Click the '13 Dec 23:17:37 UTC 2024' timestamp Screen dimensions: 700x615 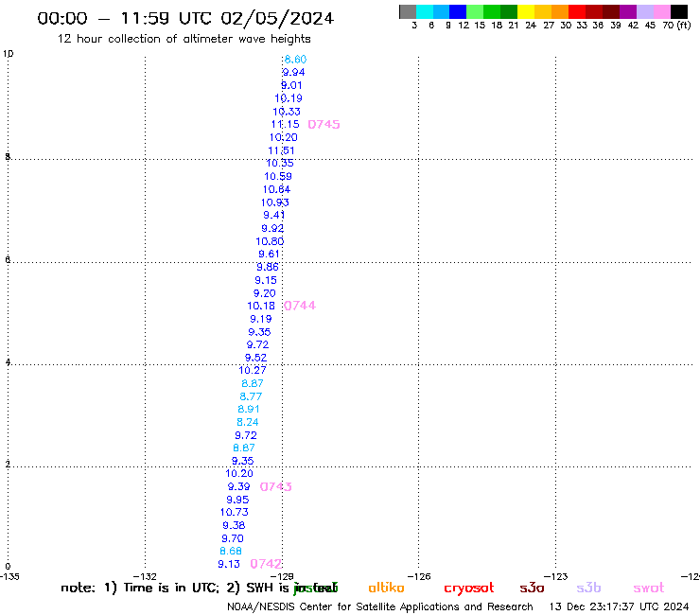pyautogui.click(x=620, y=607)
